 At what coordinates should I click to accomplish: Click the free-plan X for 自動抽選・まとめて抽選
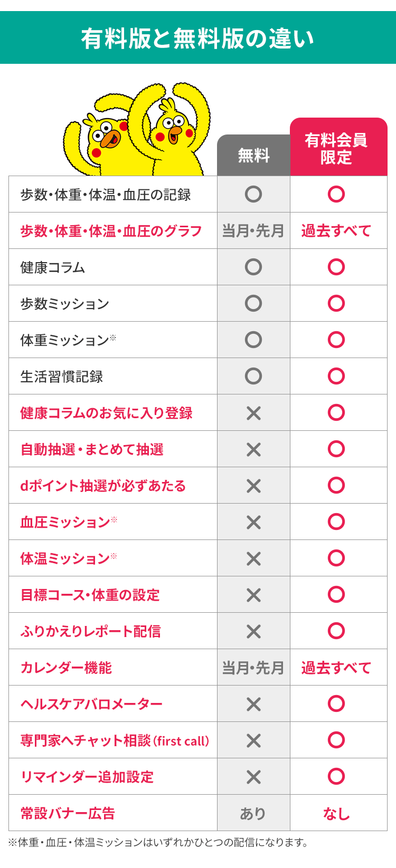coord(253,449)
